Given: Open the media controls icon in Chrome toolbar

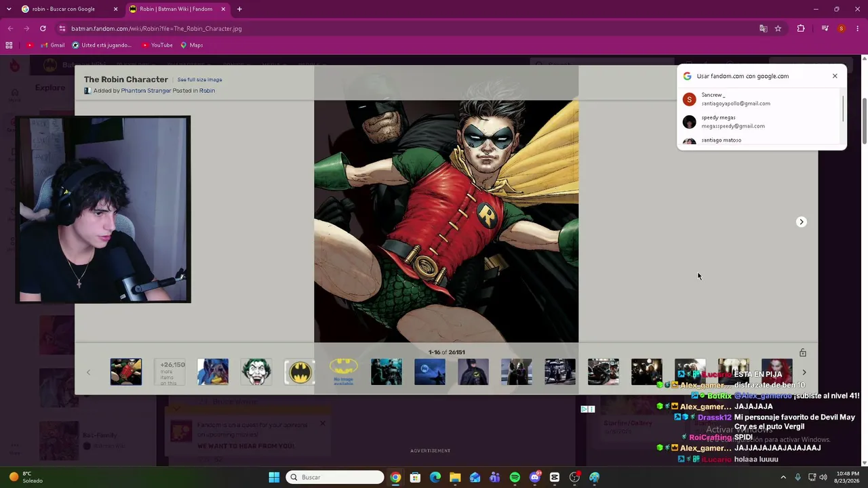Looking at the screenshot, I should (x=825, y=28).
